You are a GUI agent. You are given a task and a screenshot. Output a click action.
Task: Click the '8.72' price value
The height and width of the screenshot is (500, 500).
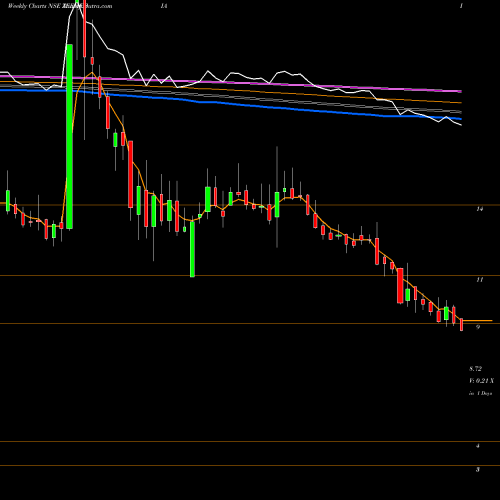pos(475,369)
